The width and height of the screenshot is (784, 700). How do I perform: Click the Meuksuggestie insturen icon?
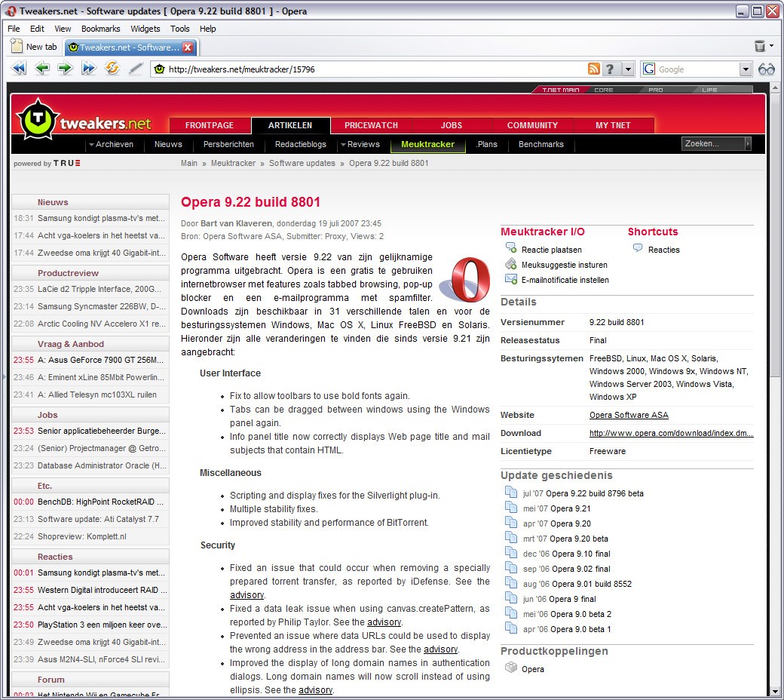click(510, 264)
